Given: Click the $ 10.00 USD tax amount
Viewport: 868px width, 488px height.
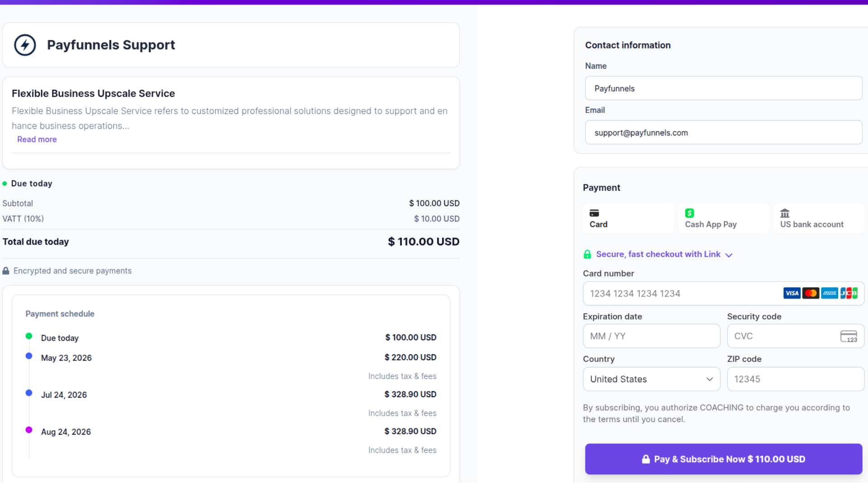Looking at the screenshot, I should point(437,219).
